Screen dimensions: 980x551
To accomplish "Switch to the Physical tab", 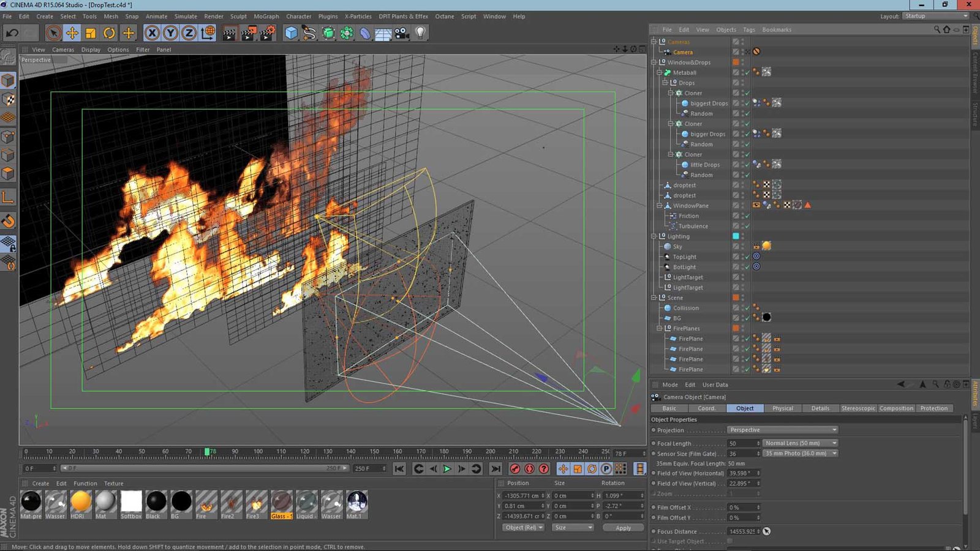I will pyautogui.click(x=782, y=408).
